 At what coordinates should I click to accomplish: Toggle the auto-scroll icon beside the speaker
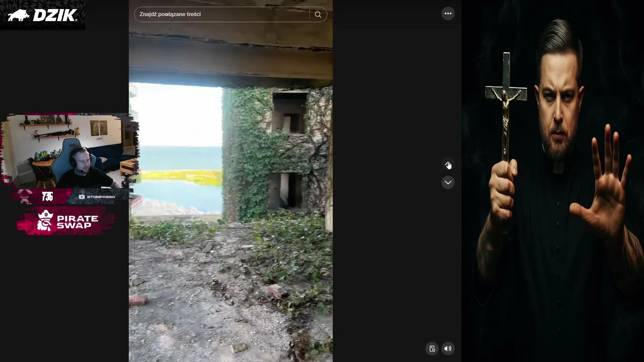click(432, 348)
